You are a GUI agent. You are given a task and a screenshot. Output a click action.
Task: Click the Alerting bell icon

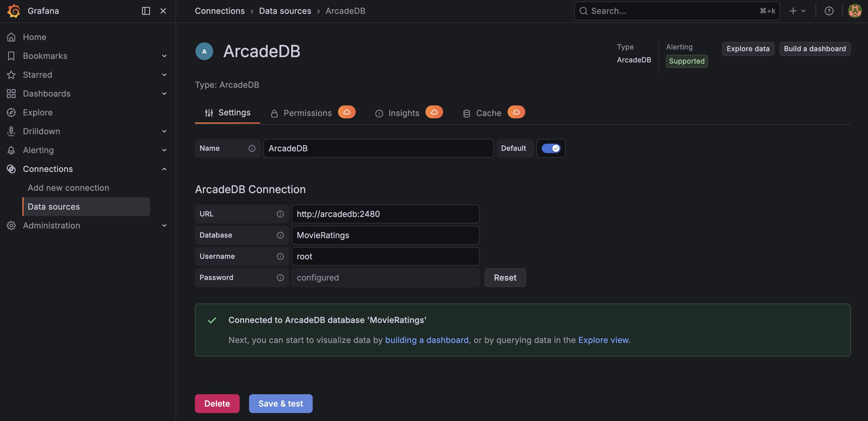(11, 150)
